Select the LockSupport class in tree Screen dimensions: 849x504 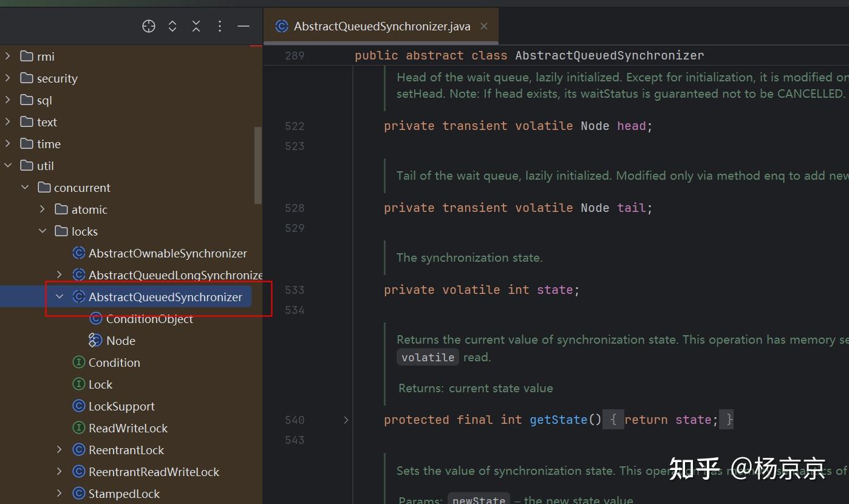pyautogui.click(x=121, y=406)
